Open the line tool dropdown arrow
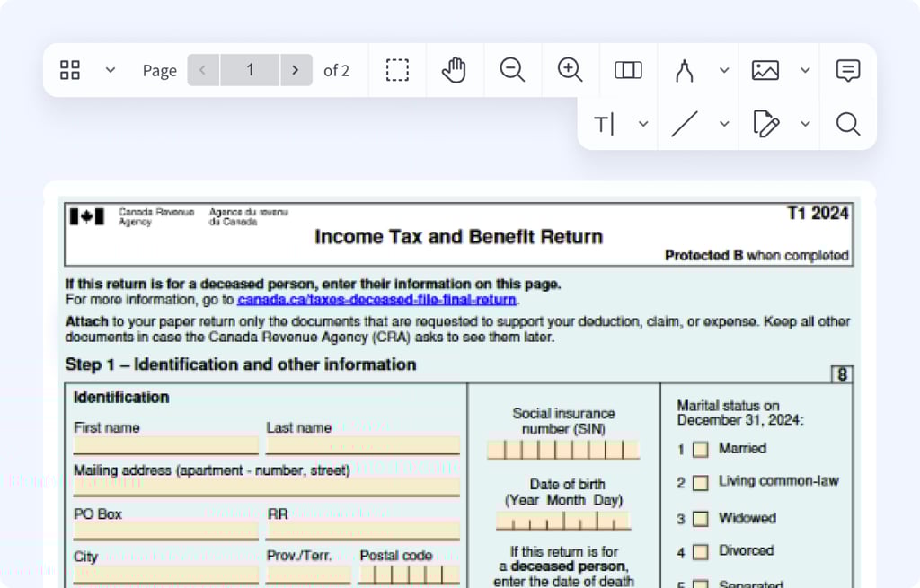The width and height of the screenshot is (920, 588). [724, 124]
